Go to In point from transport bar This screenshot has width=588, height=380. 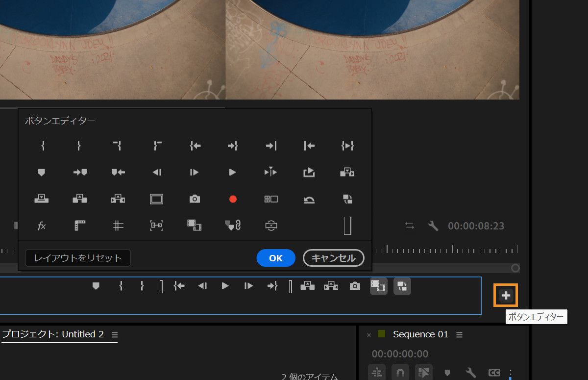pos(179,286)
